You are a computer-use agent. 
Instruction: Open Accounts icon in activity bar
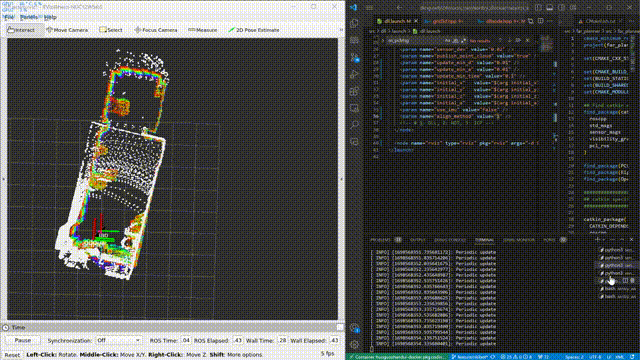(x=354, y=328)
